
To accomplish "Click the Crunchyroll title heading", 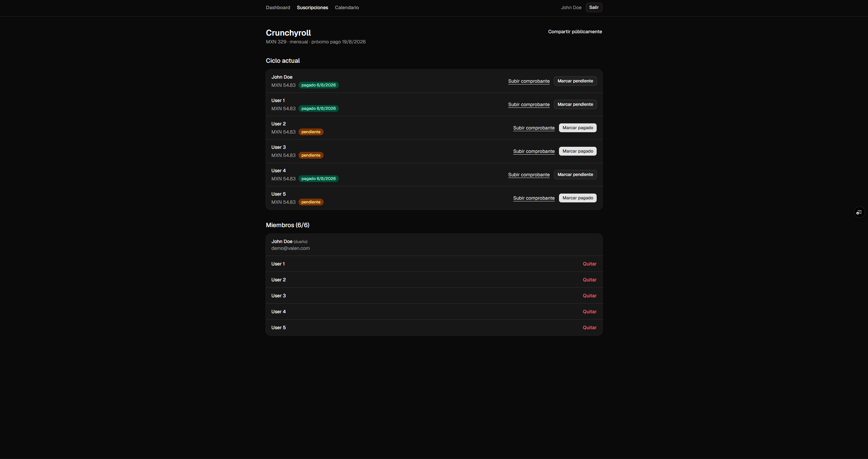I will (x=288, y=33).
